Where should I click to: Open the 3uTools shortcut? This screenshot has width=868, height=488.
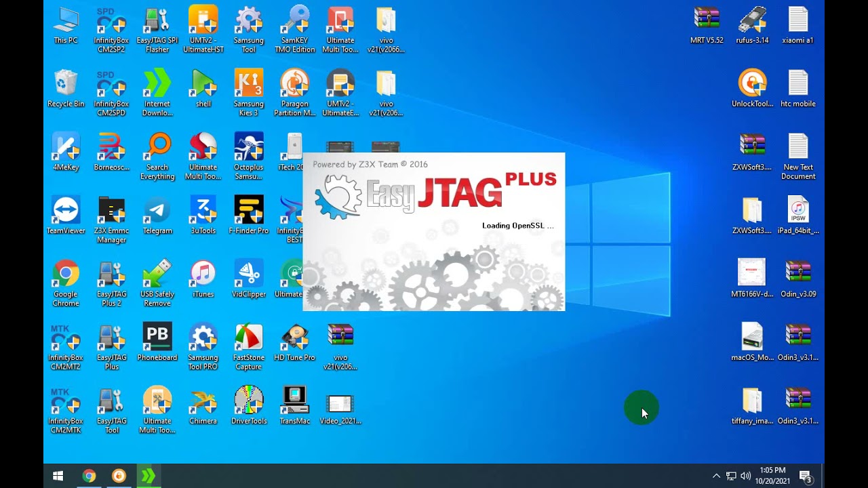coord(203,216)
